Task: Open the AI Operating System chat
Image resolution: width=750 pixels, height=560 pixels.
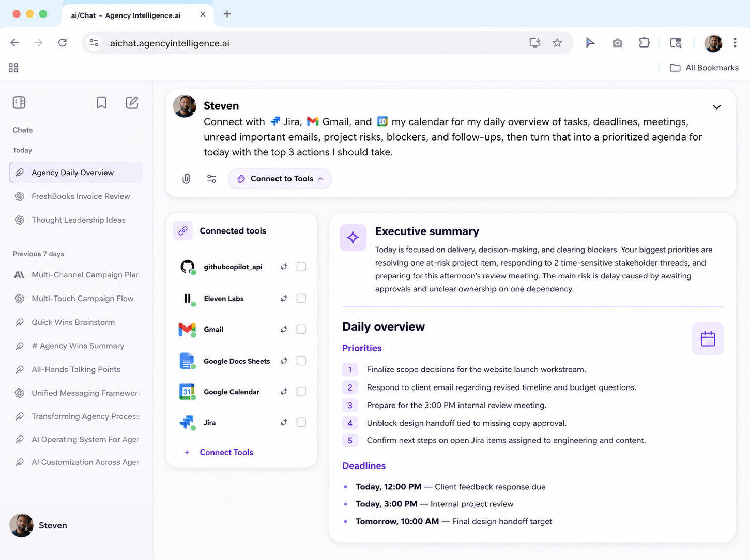Action: tap(76, 440)
